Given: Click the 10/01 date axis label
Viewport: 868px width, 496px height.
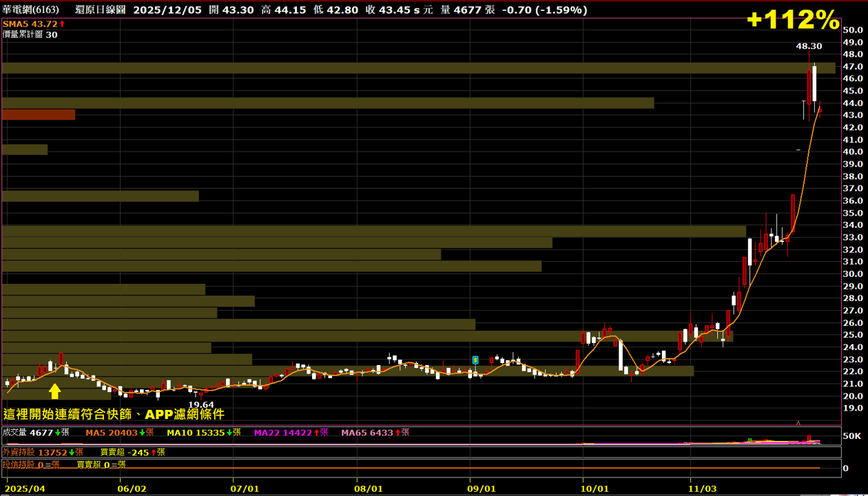Looking at the screenshot, I should coord(596,488).
